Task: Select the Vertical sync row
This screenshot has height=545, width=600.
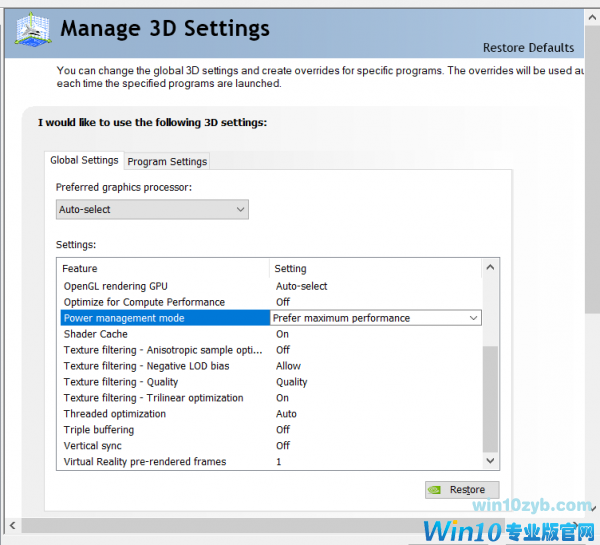Action: [x=272, y=445]
